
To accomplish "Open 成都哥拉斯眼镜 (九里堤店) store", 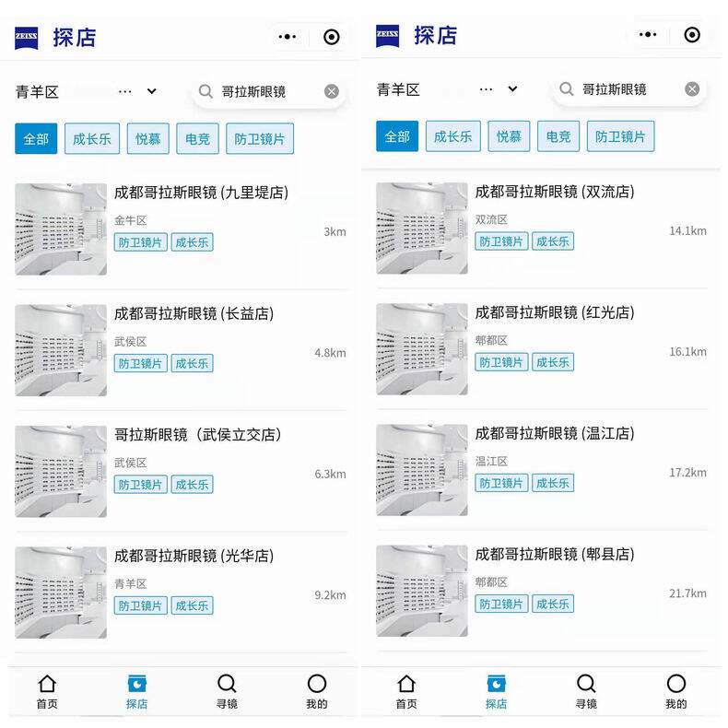I will coord(201,193).
